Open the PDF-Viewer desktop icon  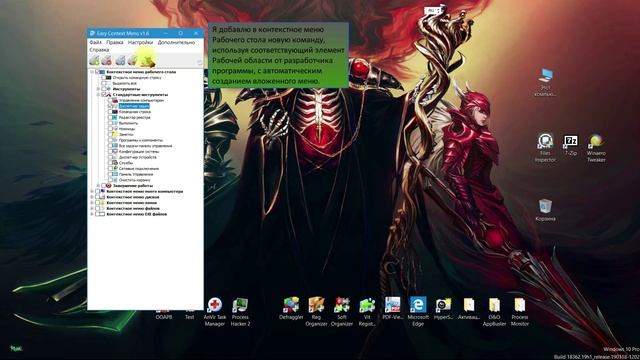coord(392,309)
